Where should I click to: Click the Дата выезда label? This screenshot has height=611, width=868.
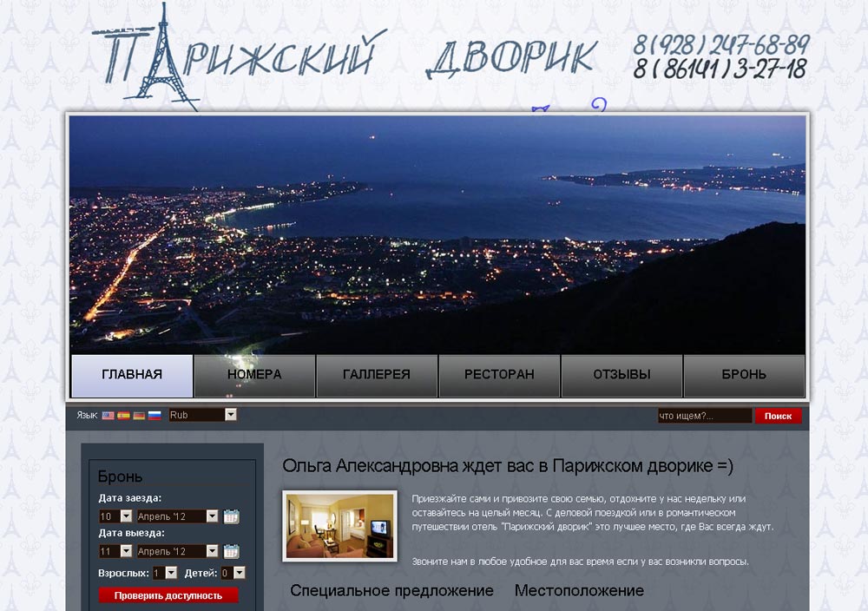pyautogui.click(x=131, y=533)
